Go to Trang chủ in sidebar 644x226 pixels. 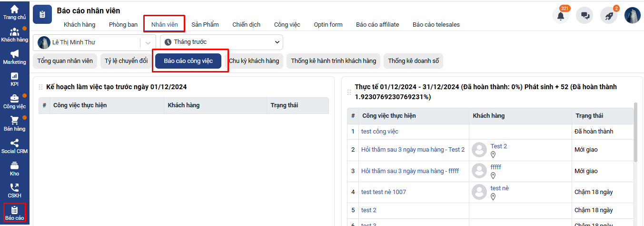point(14,12)
